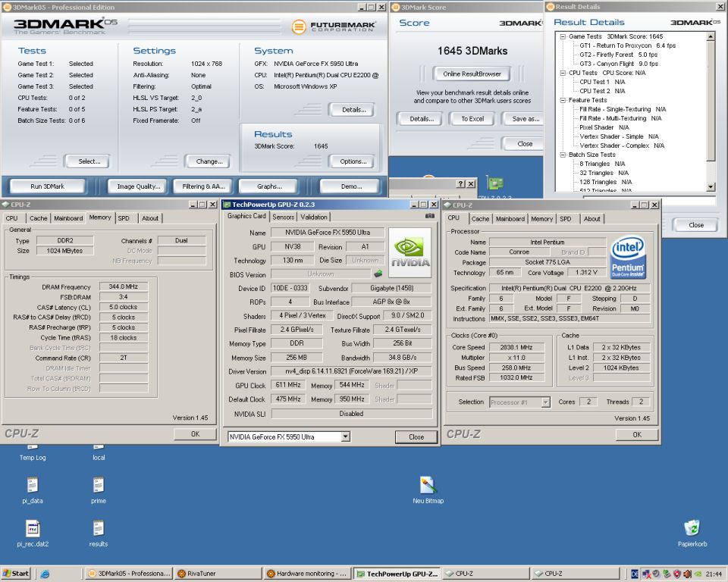Screen dimensions: 728x582
Task: Open the Processor #1 selection dropdown
Action: 545,402
